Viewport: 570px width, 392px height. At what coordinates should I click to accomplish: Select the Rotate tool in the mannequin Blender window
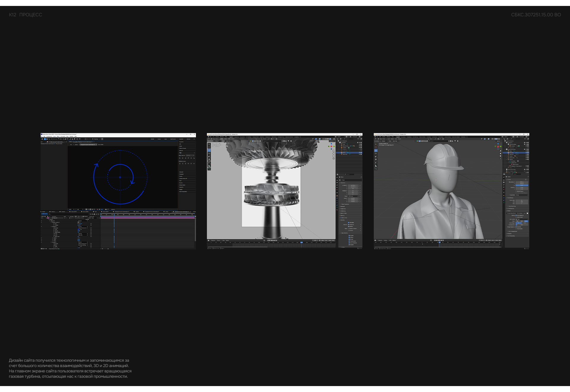pyautogui.click(x=376, y=154)
